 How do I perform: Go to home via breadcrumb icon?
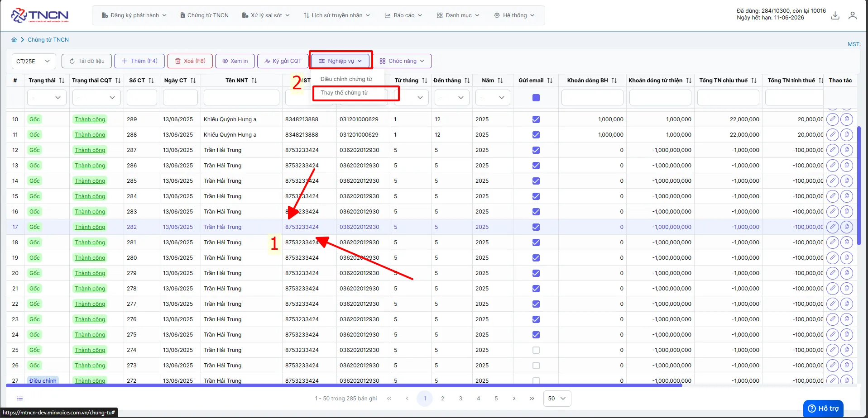(x=14, y=40)
